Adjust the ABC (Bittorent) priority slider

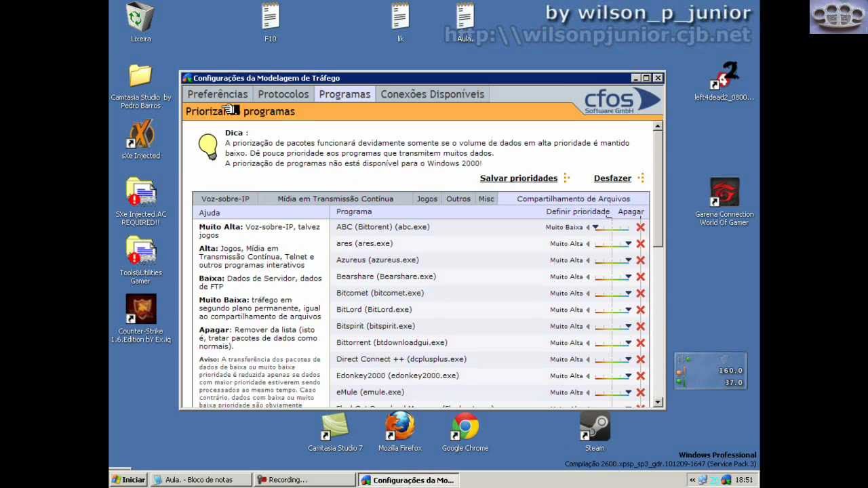click(x=613, y=228)
